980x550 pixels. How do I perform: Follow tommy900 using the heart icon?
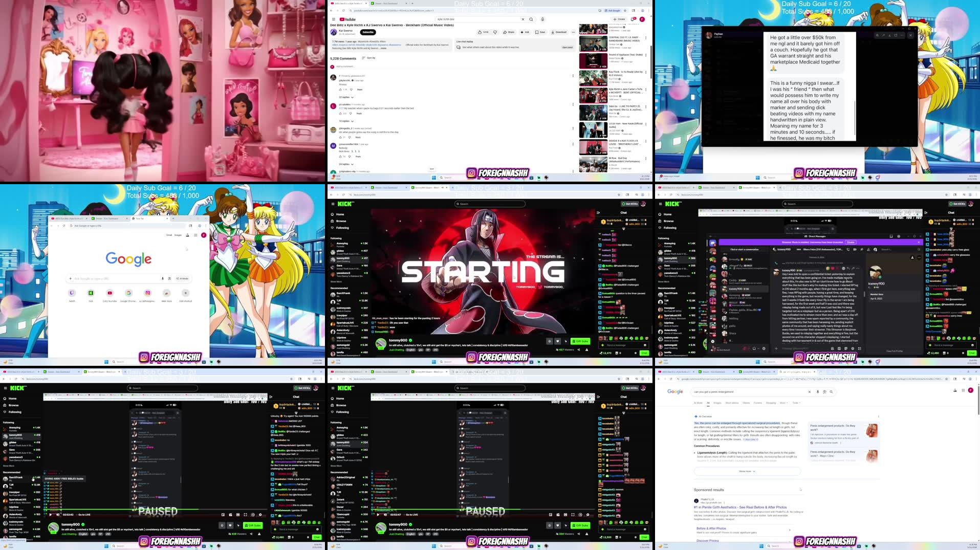coord(557,341)
